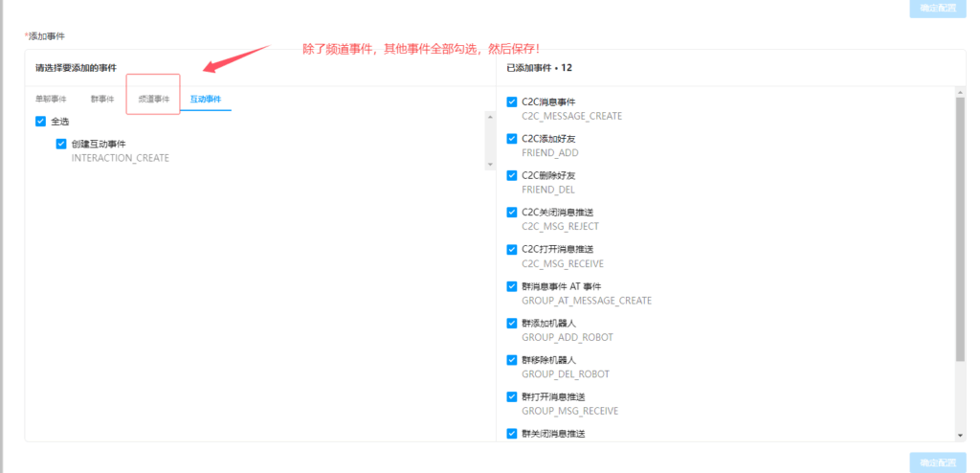Image resolution: width=980 pixels, height=473 pixels.
Task: Select the 频道事件 tab
Action: pos(153,99)
